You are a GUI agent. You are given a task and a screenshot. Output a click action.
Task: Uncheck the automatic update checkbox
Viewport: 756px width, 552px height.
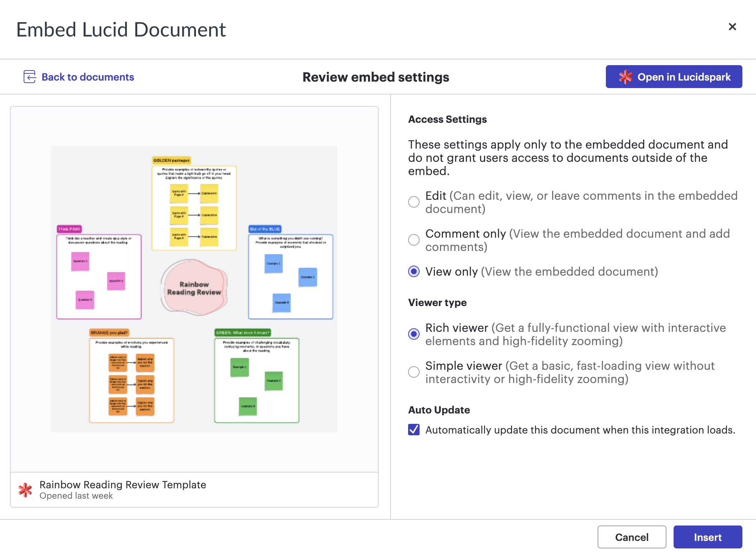[414, 430]
